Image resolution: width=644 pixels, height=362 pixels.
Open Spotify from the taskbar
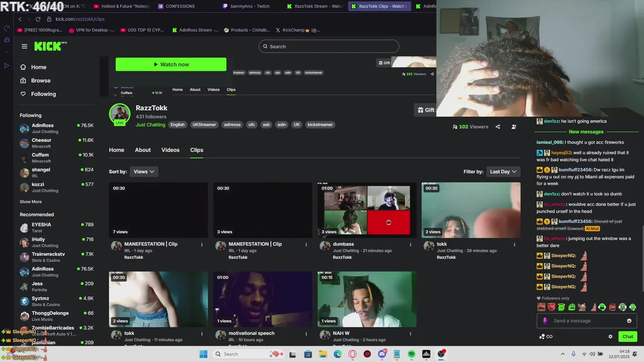(x=412, y=354)
